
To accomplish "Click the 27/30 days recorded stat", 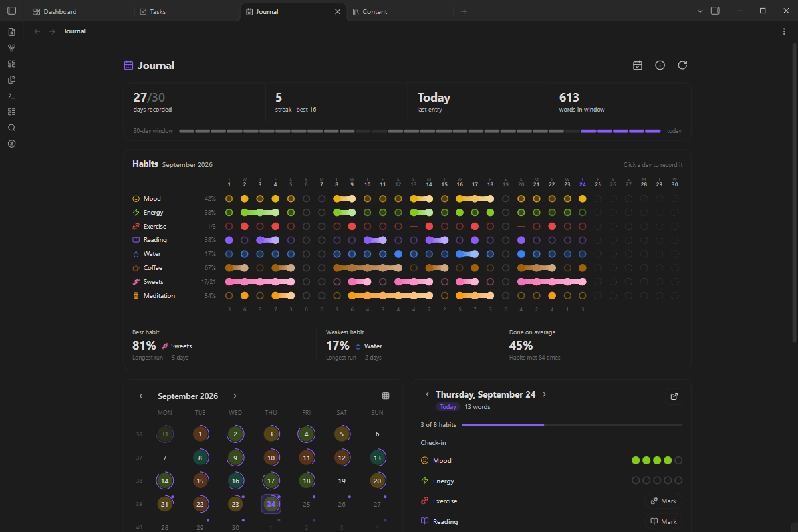I will point(195,102).
